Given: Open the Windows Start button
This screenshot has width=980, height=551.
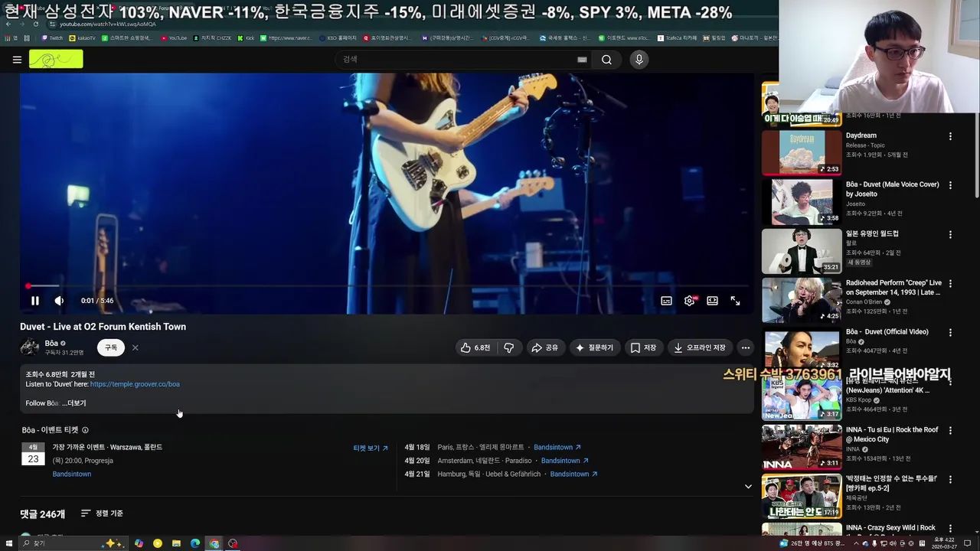Looking at the screenshot, I should (x=8, y=543).
